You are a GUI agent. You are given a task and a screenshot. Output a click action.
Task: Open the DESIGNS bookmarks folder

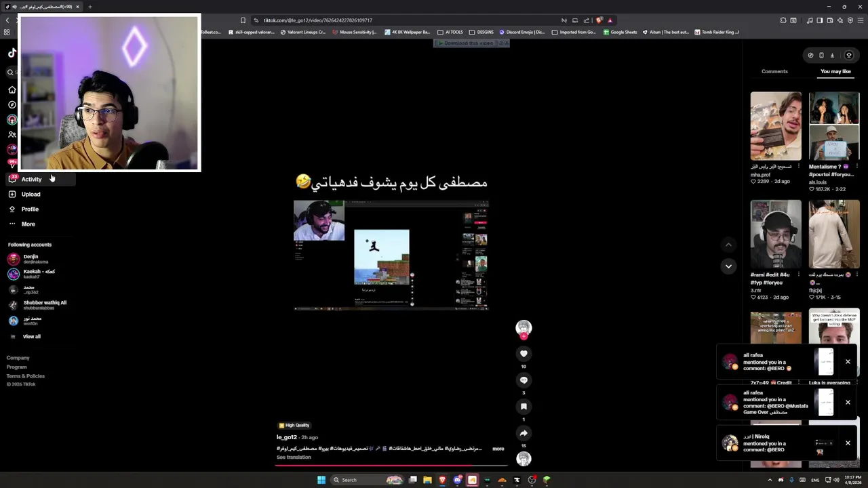point(481,32)
